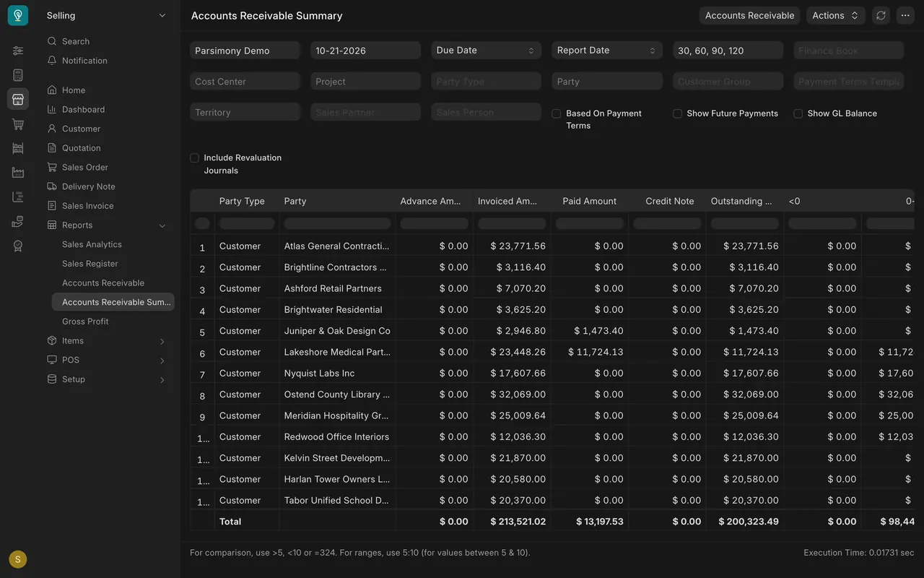This screenshot has width=924, height=578.
Task: Open the warehouse shelves Stock module icon
Action: click(x=18, y=148)
